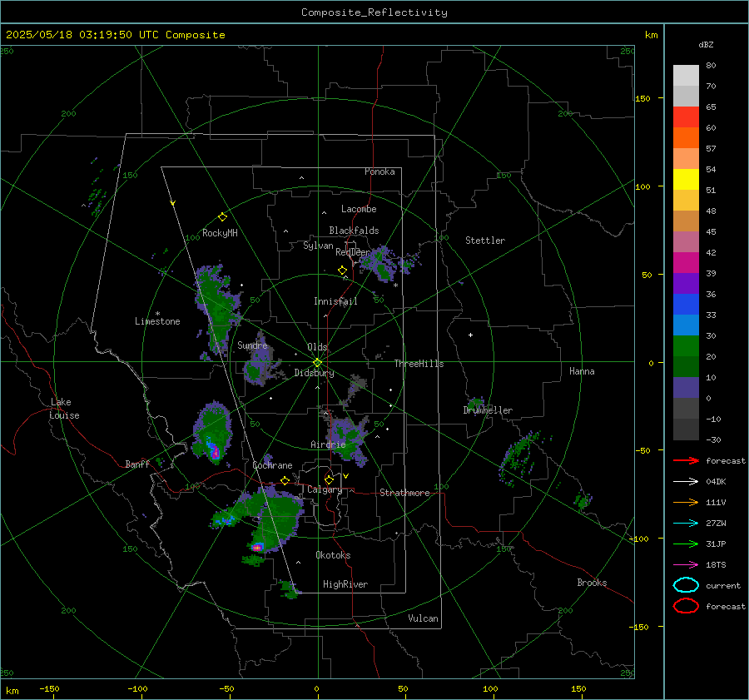Click the 18TS legend label
The image size is (749, 700).
point(716,565)
